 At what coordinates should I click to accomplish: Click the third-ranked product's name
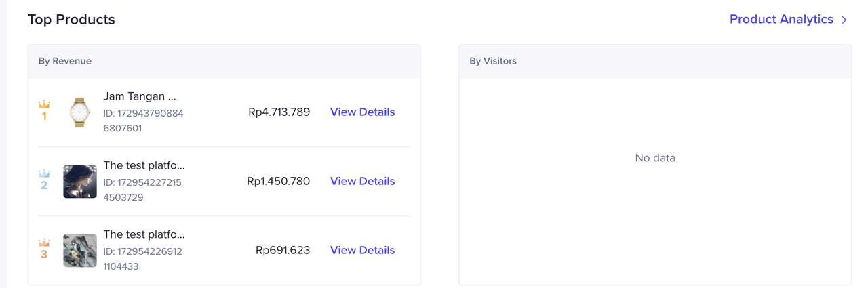pos(144,234)
